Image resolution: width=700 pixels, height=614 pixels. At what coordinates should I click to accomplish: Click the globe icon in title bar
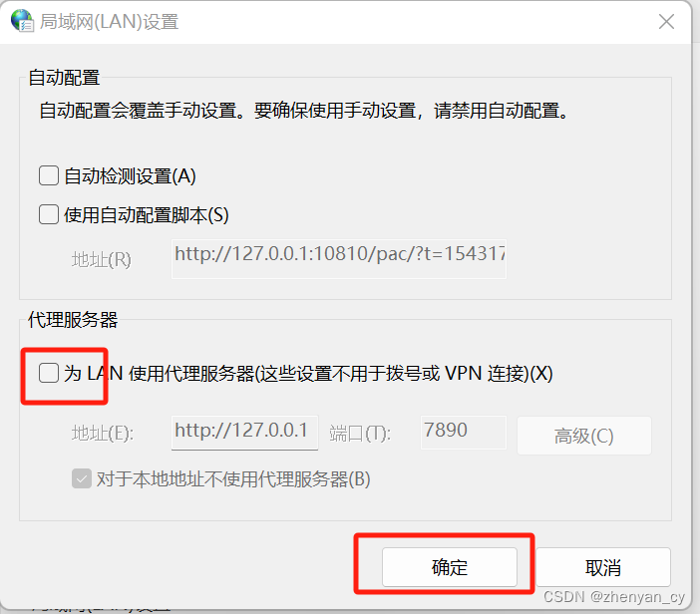pyautogui.click(x=22, y=21)
